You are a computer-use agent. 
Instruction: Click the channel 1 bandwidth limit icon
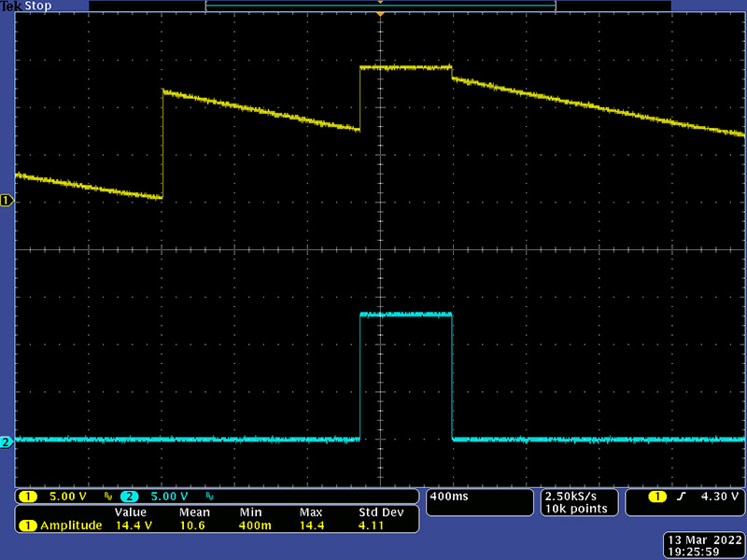tap(107, 497)
